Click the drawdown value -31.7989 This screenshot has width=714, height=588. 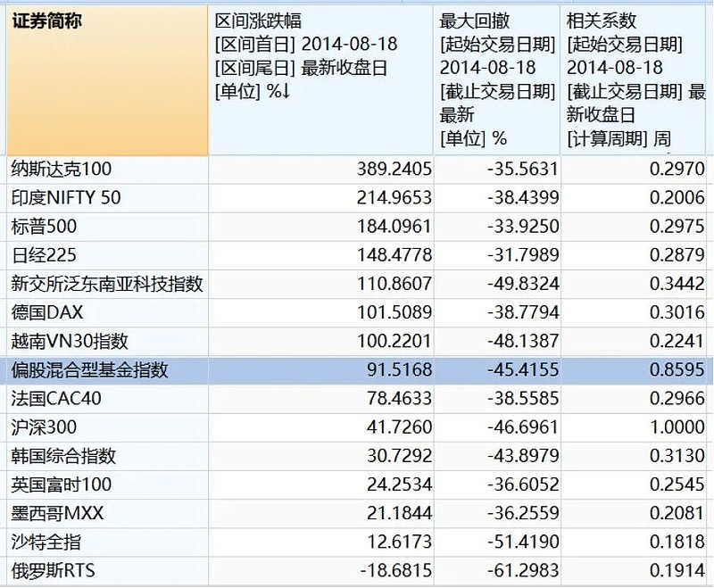click(x=523, y=255)
